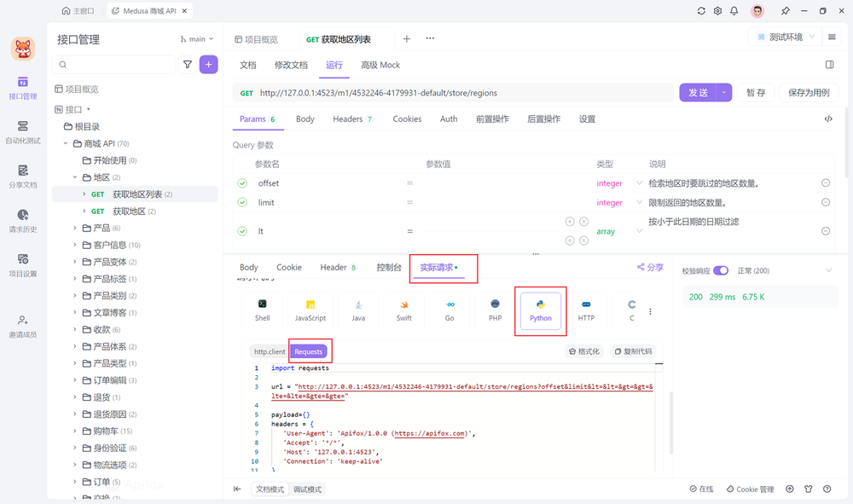
Task: Click the 发送 request button
Action: [700, 93]
